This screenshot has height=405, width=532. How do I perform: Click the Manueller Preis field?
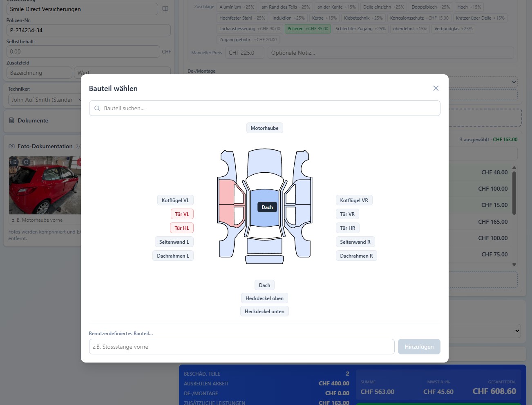tap(244, 53)
